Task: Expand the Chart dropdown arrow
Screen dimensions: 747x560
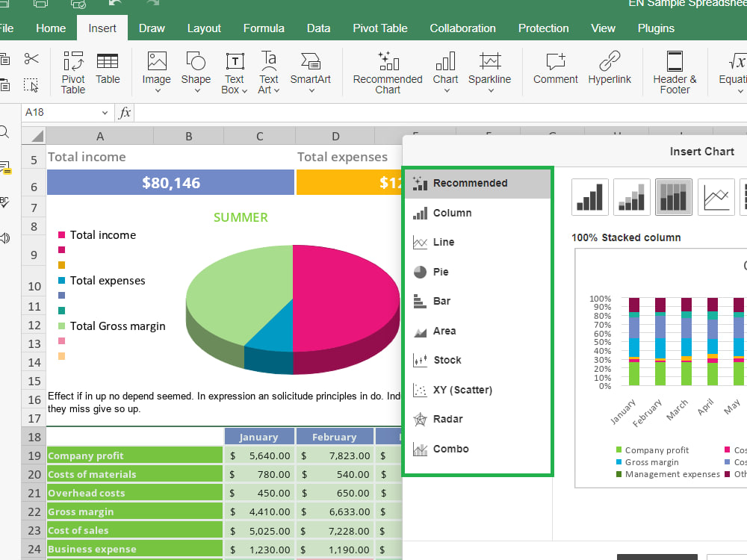Action: pyautogui.click(x=447, y=90)
